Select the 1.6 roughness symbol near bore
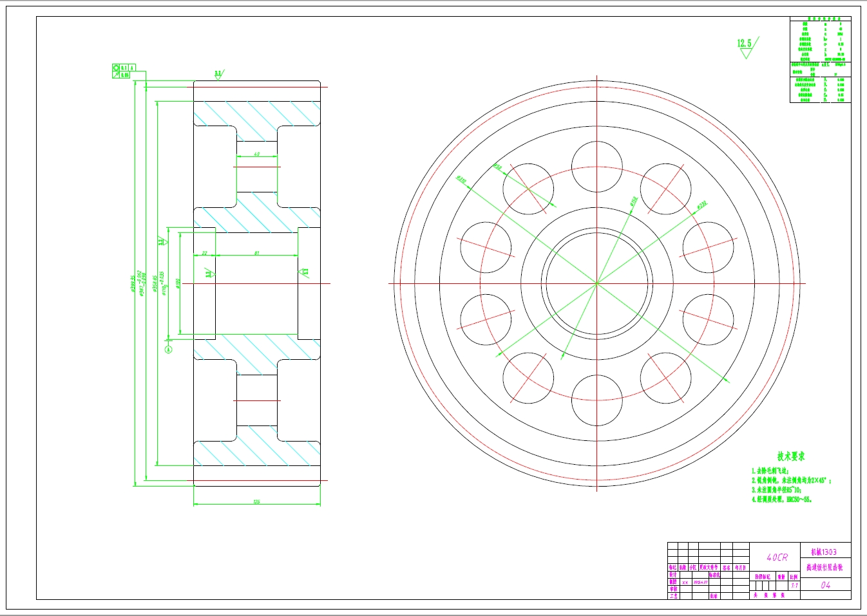Viewport: 867px width, 616px height. point(208,274)
